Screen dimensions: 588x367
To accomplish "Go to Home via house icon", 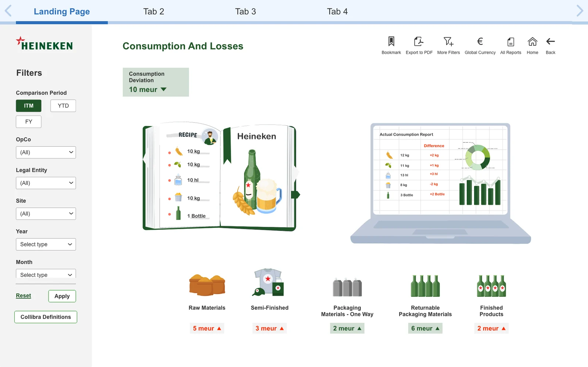I will (532, 41).
